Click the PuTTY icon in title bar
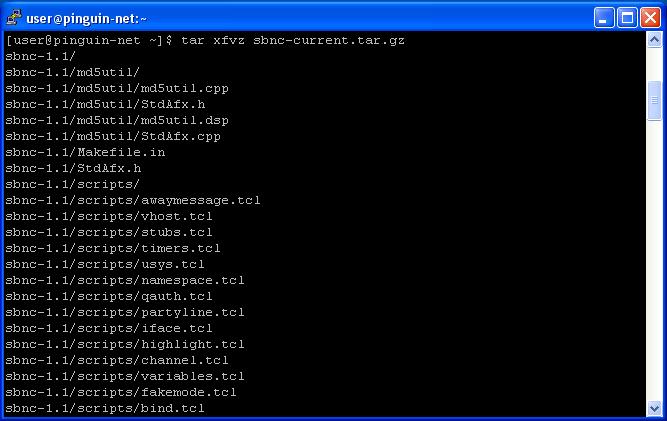667x421 pixels. click(14, 17)
